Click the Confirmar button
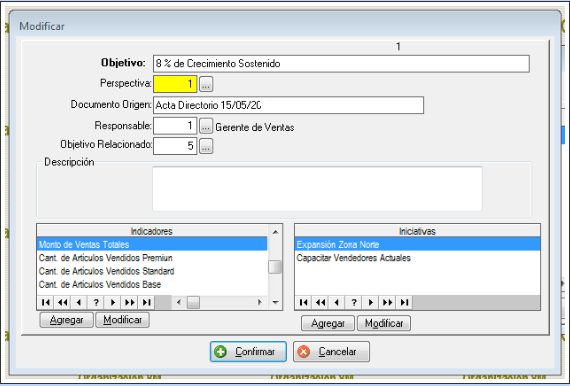The width and height of the screenshot is (570, 386). 248,351
